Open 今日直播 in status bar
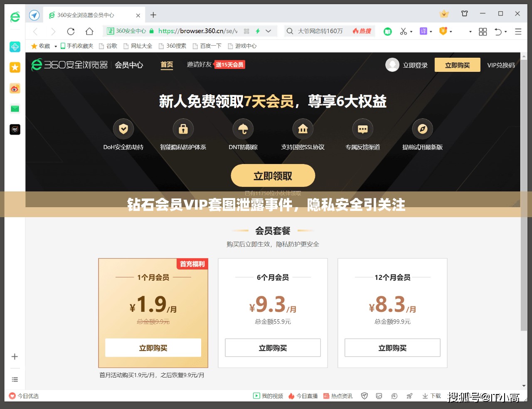This screenshot has width=532, height=409. pyautogui.click(x=303, y=396)
